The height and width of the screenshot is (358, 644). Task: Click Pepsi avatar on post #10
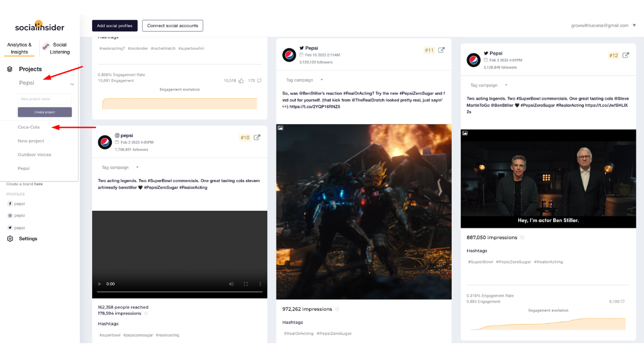[105, 142]
